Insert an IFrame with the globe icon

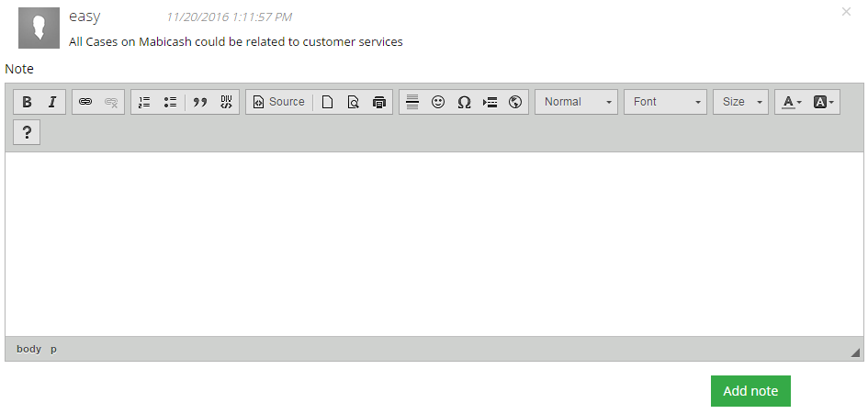coord(515,102)
